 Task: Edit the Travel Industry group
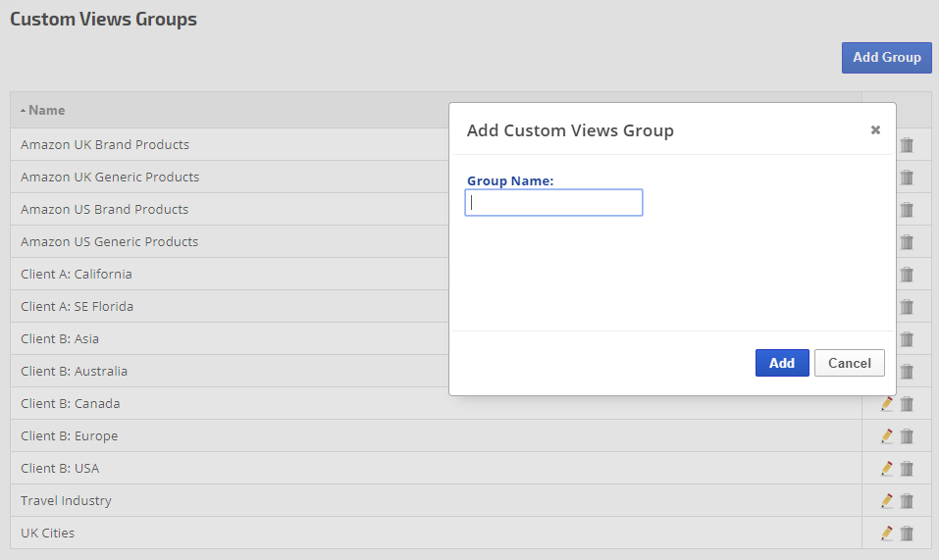887,500
